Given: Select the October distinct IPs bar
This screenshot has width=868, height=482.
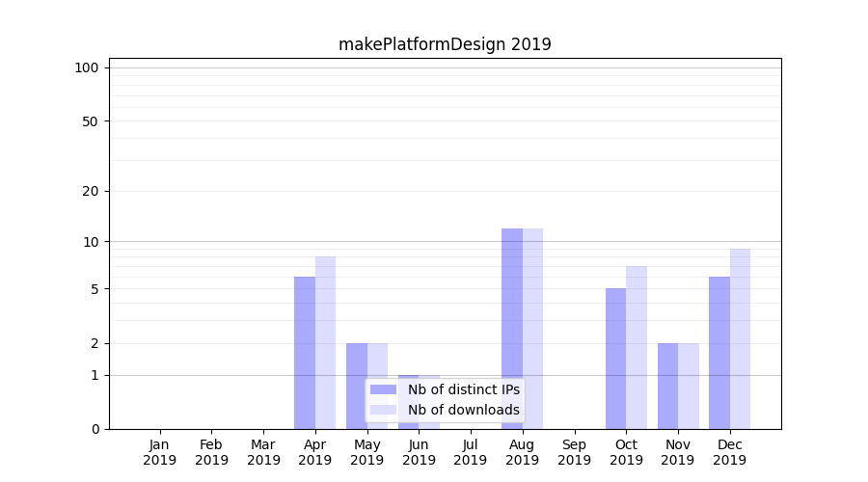Looking at the screenshot, I should [x=615, y=358].
